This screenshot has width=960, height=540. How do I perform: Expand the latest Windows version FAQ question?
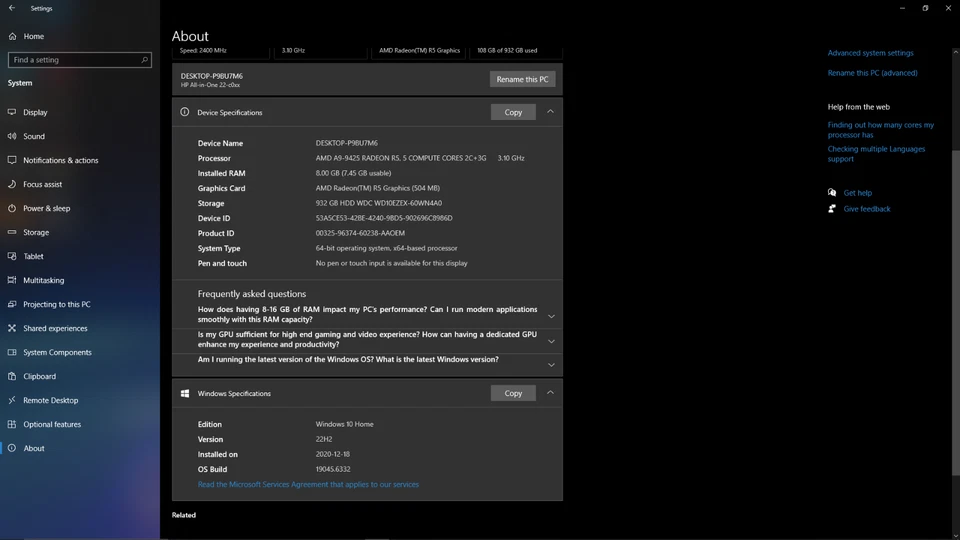(551, 365)
